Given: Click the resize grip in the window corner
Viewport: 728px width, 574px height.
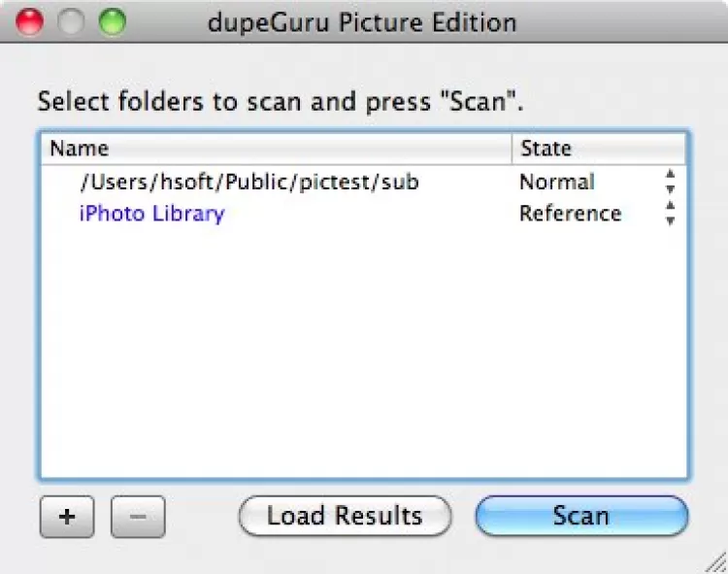Looking at the screenshot, I should 714,562.
